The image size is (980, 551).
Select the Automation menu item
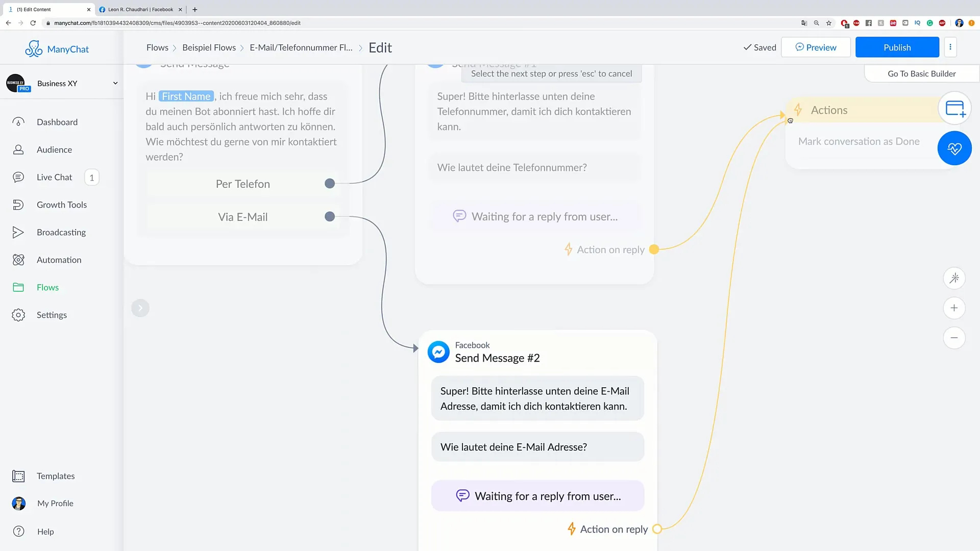(59, 260)
